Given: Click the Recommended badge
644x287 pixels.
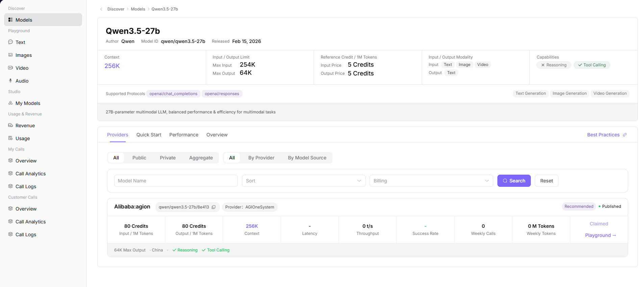Looking at the screenshot, I should coord(579,206).
